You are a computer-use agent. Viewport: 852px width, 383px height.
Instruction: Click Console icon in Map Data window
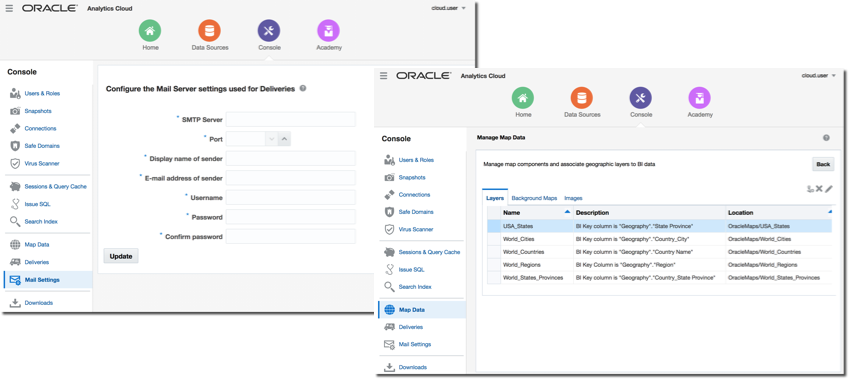[641, 98]
